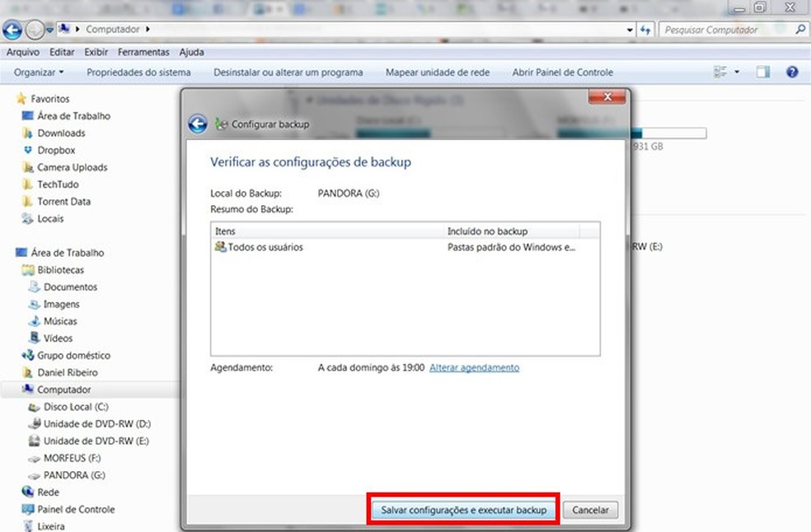Click the back arrow in Configurar backup dialog
Screen dimensions: 811x532
[198, 124]
